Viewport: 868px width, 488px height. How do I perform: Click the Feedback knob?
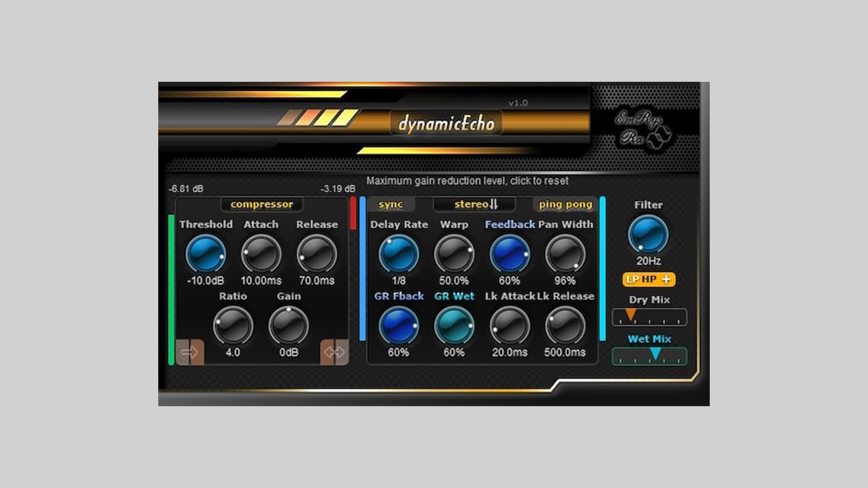509,254
